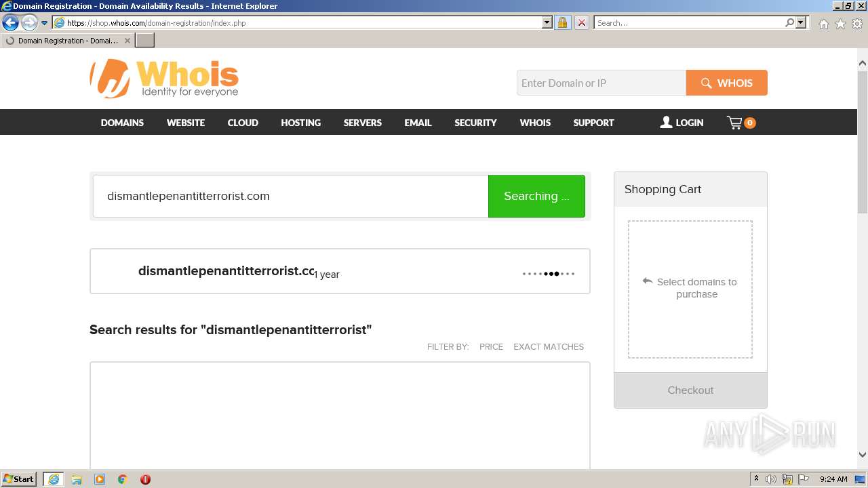
Task: Click the Checkout button
Action: (x=690, y=390)
